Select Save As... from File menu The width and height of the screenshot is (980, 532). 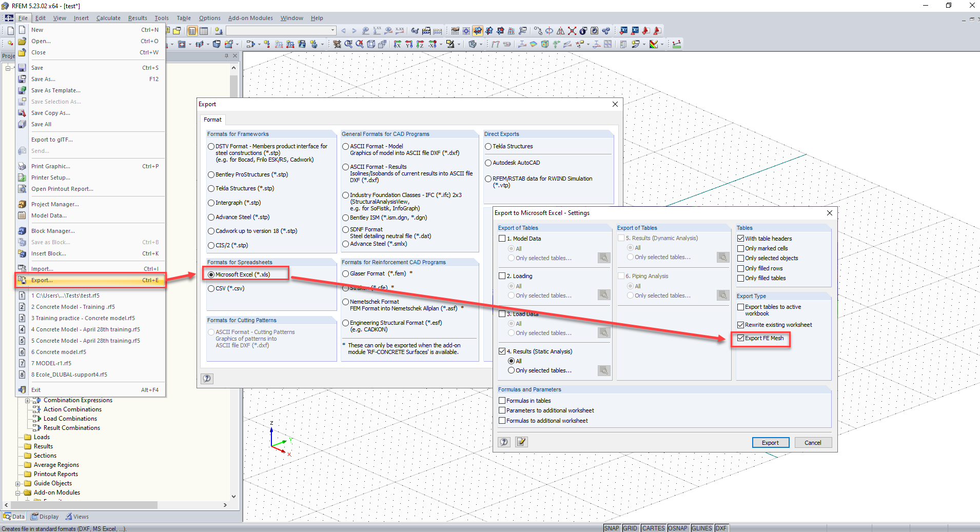[90, 79]
